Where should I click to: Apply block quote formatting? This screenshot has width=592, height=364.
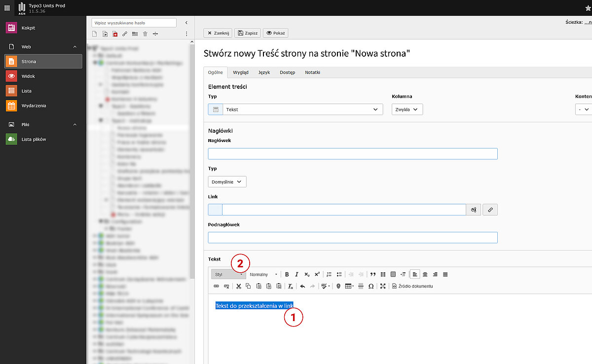373,274
